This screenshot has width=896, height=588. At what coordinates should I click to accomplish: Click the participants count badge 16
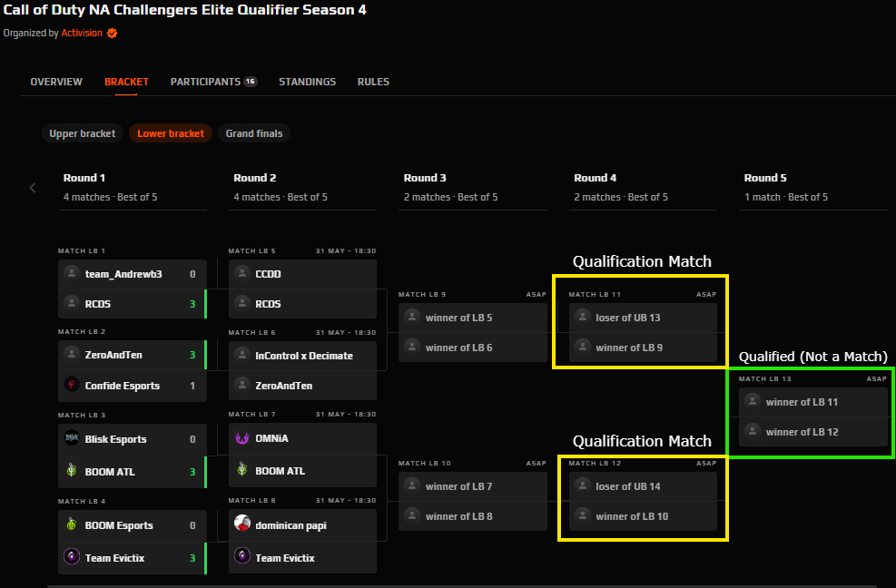coord(251,81)
